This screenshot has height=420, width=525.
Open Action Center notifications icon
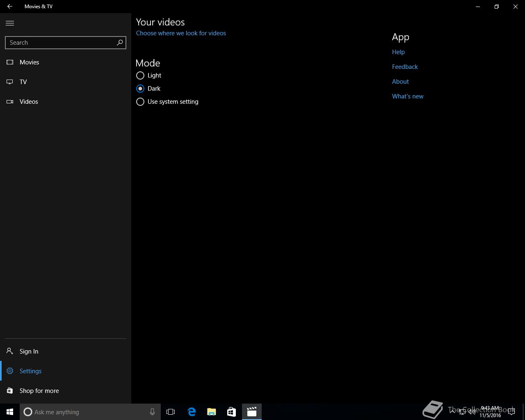click(511, 412)
